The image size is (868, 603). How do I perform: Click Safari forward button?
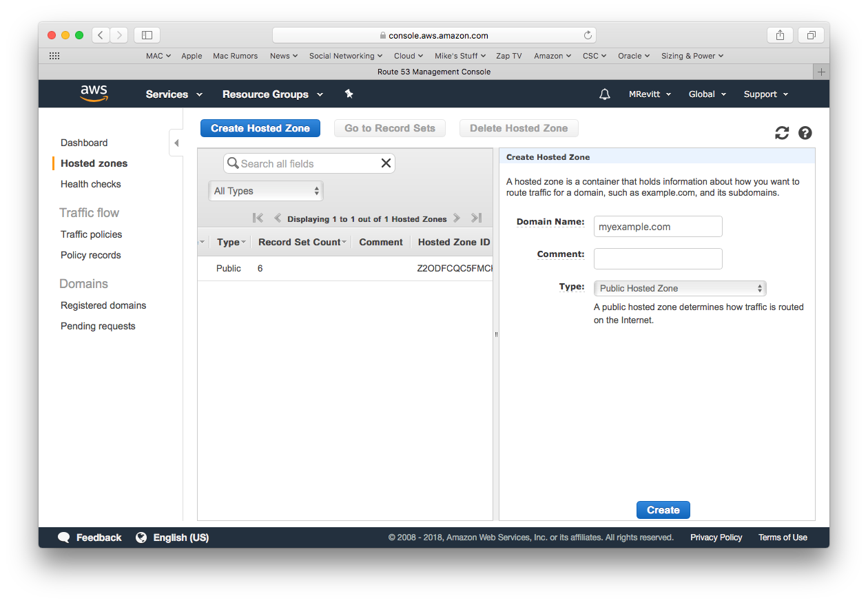click(119, 35)
